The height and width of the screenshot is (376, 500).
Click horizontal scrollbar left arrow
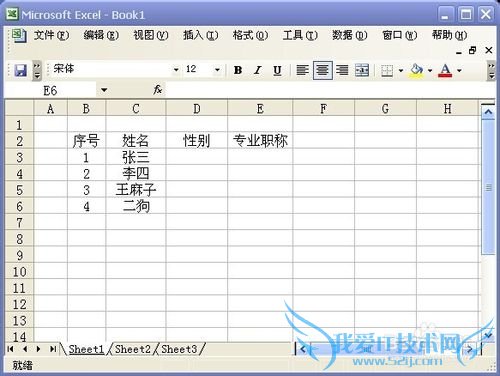303,349
